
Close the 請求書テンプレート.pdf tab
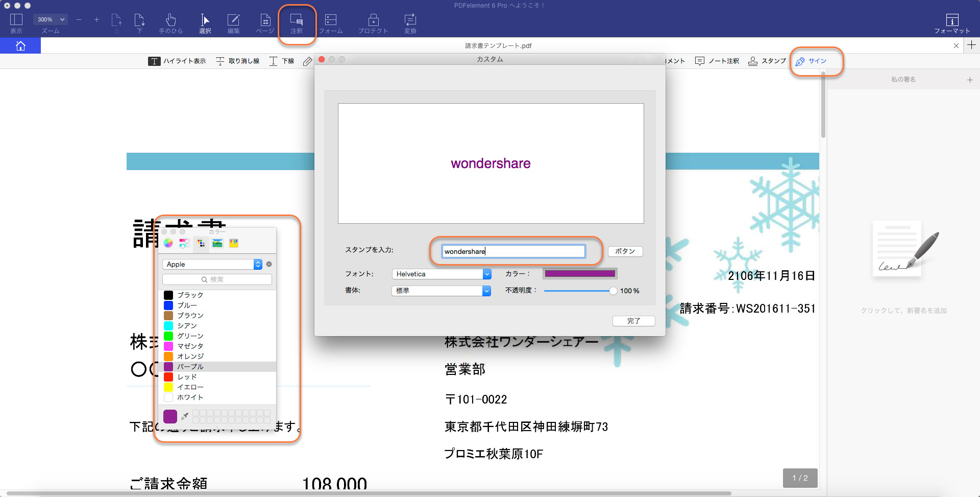956,45
